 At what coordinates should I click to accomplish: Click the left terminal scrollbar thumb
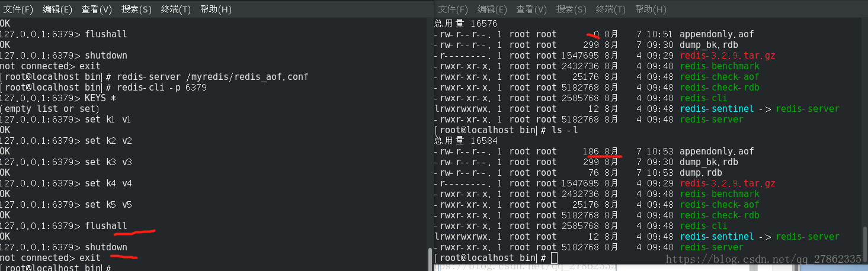pyautogui.click(x=431, y=260)
